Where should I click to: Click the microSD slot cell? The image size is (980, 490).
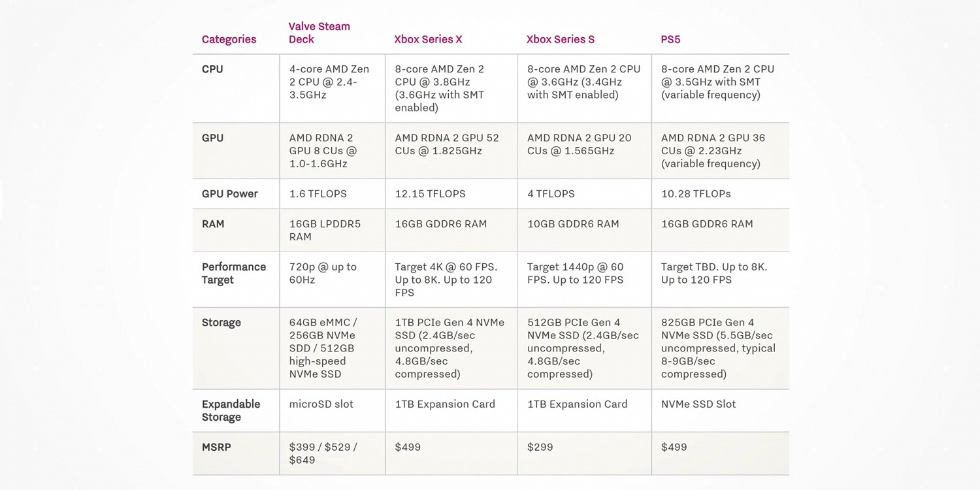point(321,404)
